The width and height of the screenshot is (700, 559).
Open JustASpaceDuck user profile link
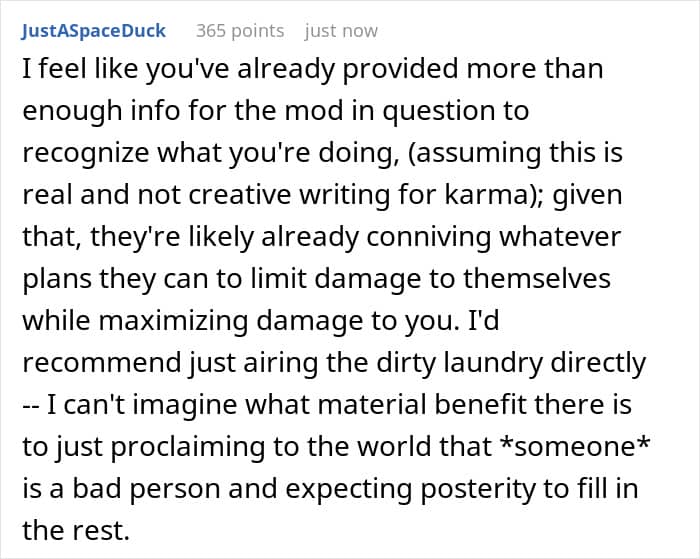pyautogui.click(x=93, y=31)
